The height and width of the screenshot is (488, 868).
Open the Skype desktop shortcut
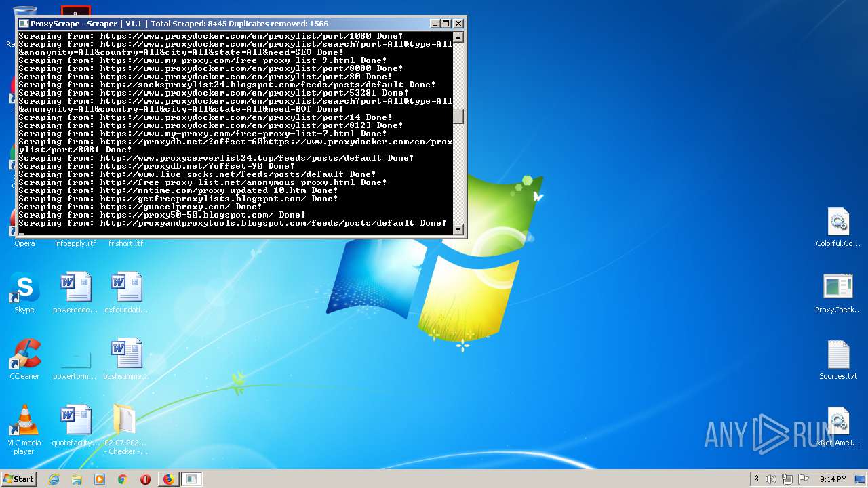(24, 293)
